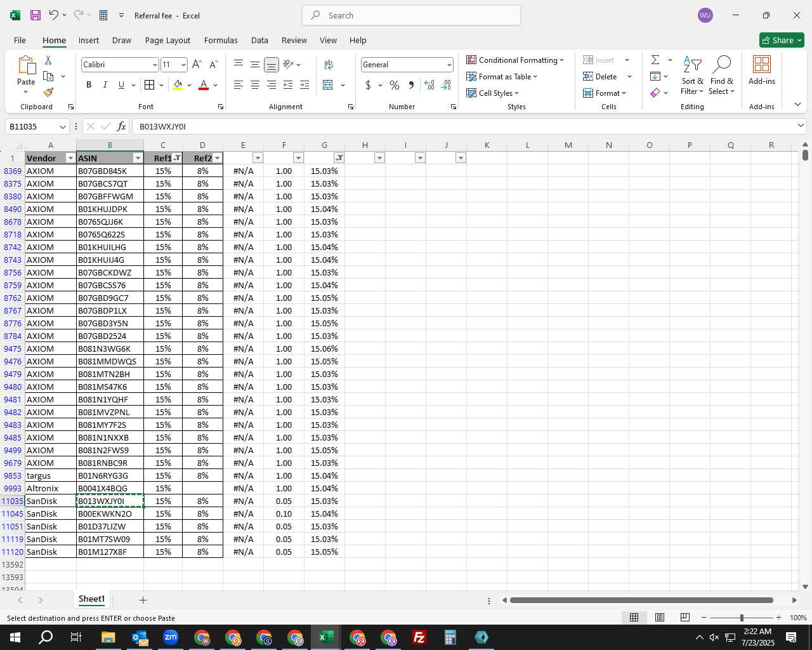
Task: Apply Percent Style format
Action: pos(395,85)
